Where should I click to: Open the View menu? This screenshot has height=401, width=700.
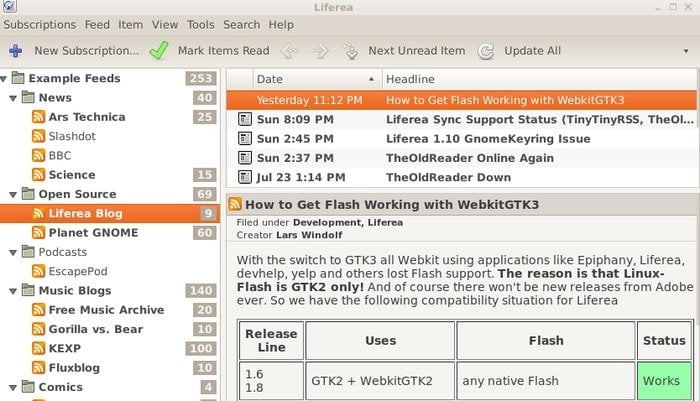tap(165, 25)
